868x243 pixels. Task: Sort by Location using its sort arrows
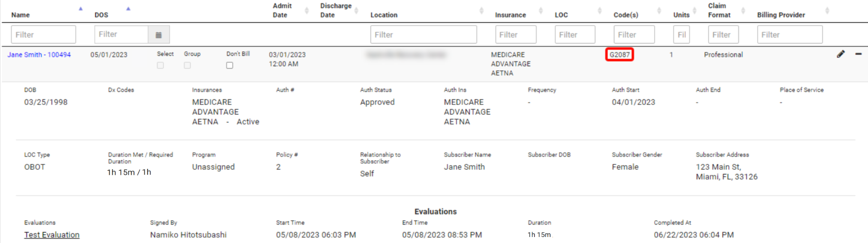pyautogui.click(x=481, y=11)
